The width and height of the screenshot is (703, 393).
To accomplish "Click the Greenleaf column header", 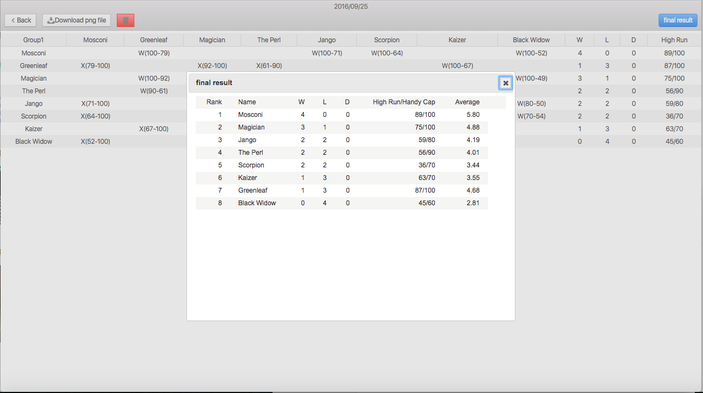I will pos(154,40).
